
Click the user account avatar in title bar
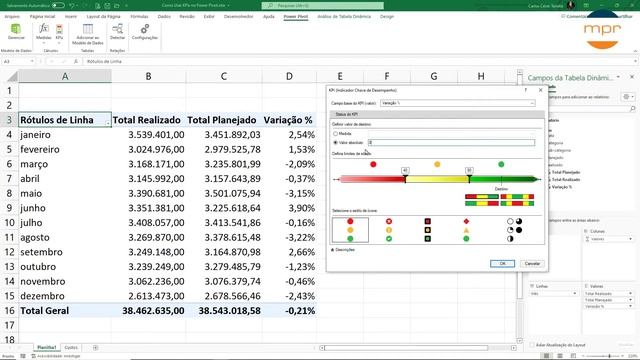[x=571, y=5]
